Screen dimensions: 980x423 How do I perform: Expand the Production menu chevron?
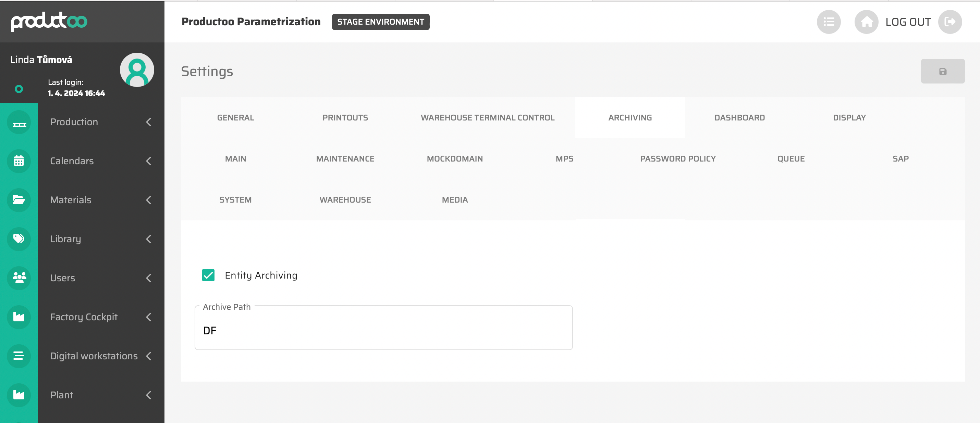click(x=149, y=122)
